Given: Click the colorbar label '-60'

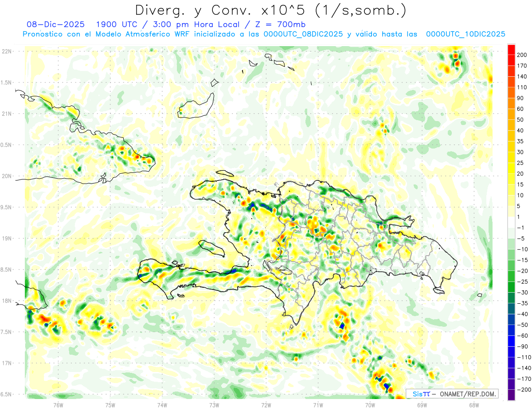Looking at the screenshot, I should point(523,336).
